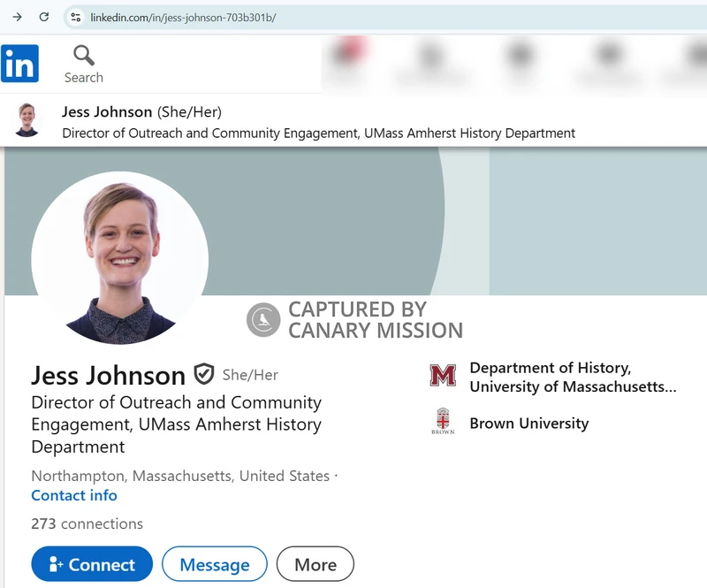
Task: Click the Northampton, Massachusetts location text
Action: pos(180,476)
